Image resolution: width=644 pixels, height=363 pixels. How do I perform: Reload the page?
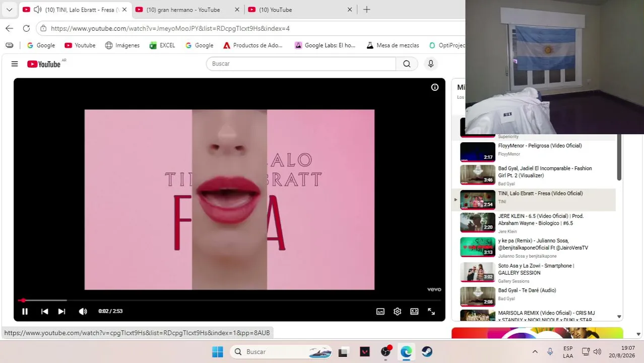click(x=26, y=28)
